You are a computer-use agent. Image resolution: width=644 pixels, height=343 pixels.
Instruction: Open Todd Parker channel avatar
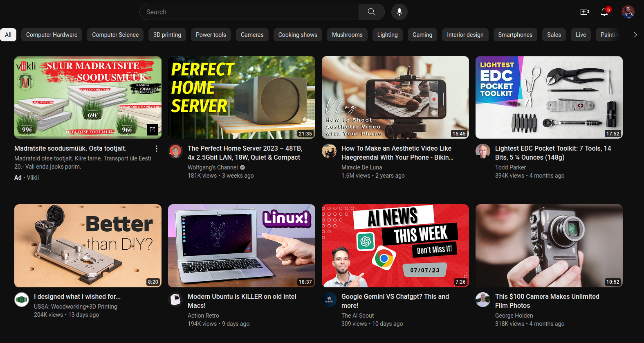[x=483, y=151]
